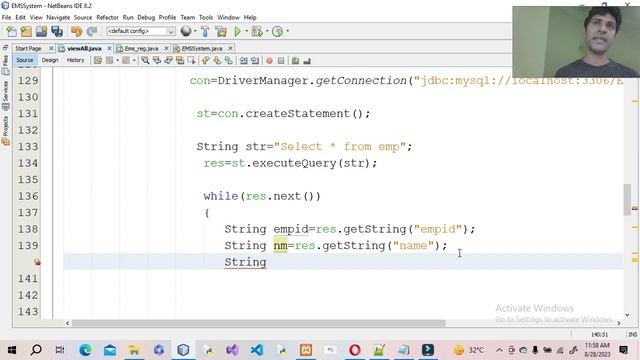Open Microsoft Edge from taskbar
This screenshot has width=640, height=360.
[x=85, y=350]
